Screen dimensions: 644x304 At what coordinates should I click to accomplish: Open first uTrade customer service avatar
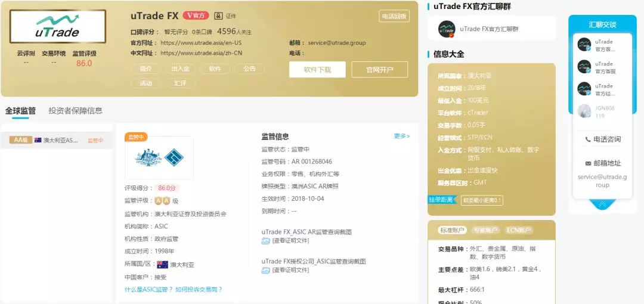point(584,45)
